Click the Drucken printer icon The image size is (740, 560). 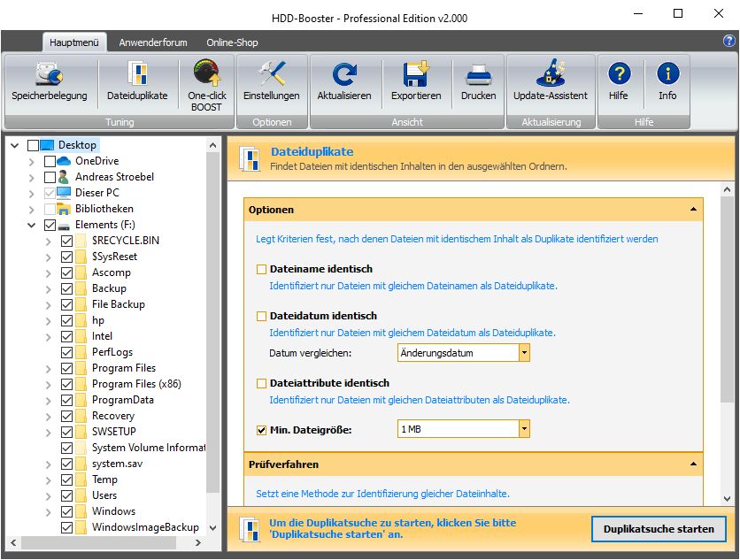pos(479,75)
